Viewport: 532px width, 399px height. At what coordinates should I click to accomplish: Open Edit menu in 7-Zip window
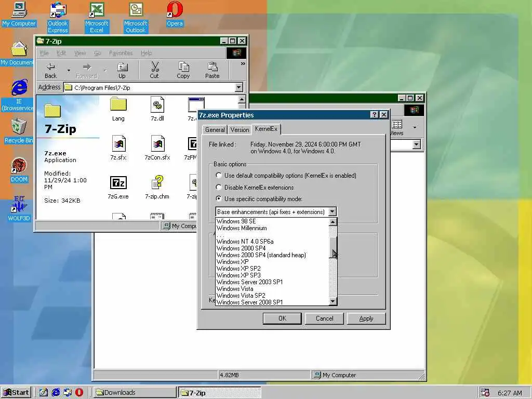[x=61, y=53]
